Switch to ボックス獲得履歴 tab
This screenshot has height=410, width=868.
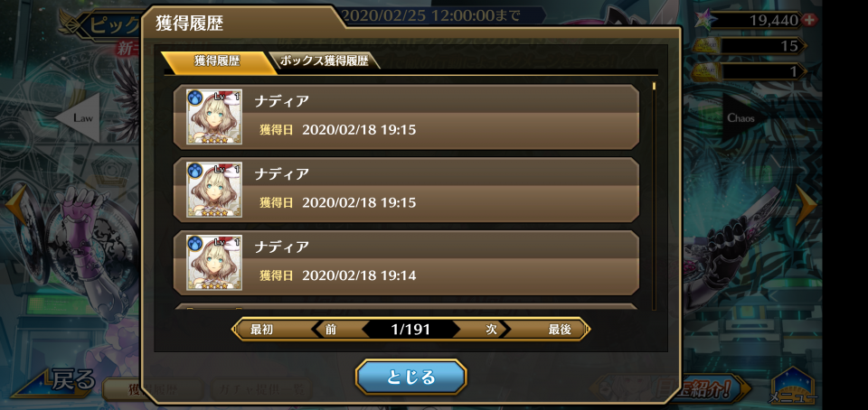pyautogui.click(x=324, y=61)
